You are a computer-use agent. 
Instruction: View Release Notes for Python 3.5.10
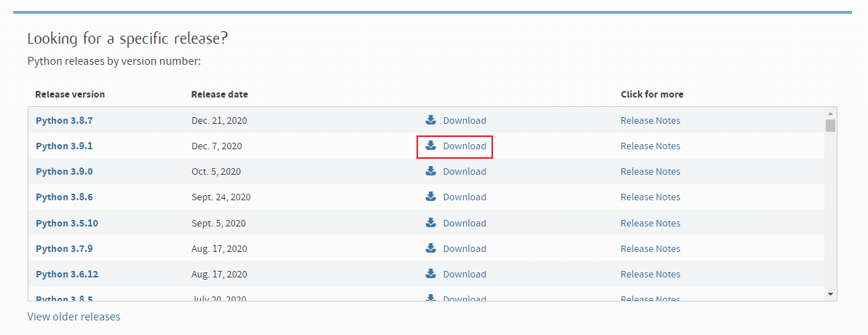(x=650, y=223)
